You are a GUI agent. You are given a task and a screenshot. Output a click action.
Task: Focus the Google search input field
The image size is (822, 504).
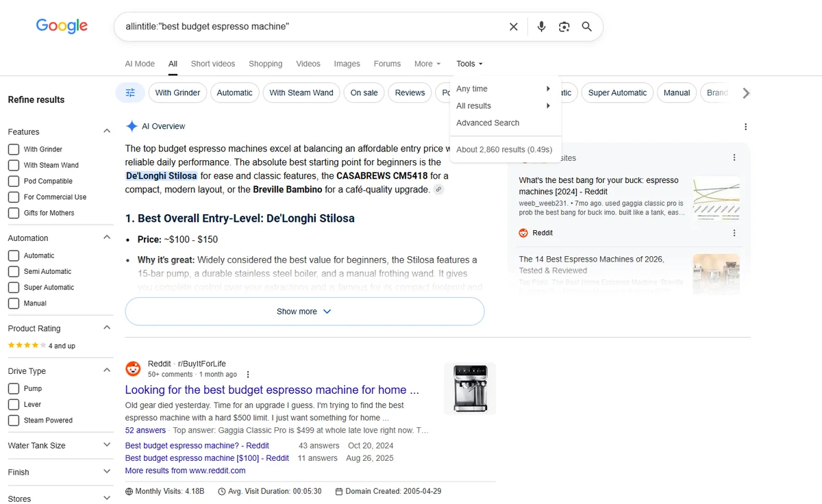pyautogui.click(x=312, y=27)
